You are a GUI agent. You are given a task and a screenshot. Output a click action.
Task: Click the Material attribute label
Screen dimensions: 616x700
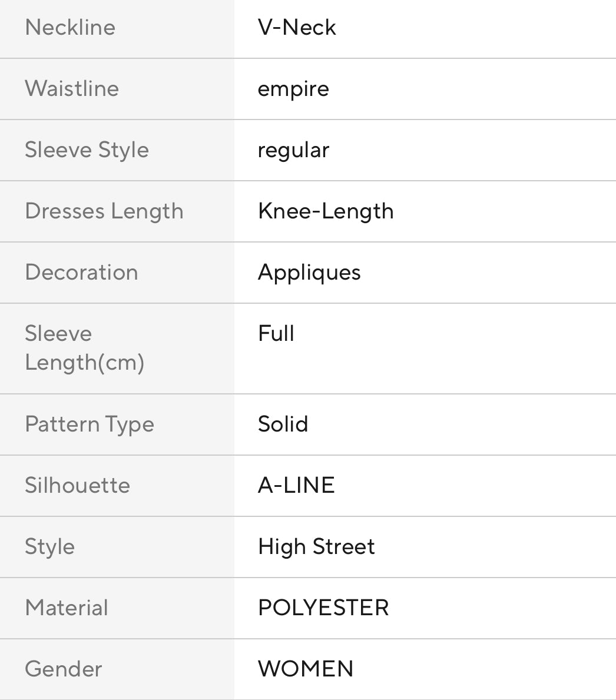tap(67, 608)
